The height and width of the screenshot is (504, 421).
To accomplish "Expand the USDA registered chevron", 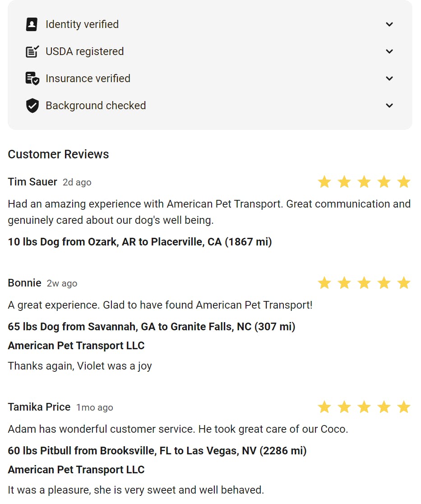I will point(389,51).
